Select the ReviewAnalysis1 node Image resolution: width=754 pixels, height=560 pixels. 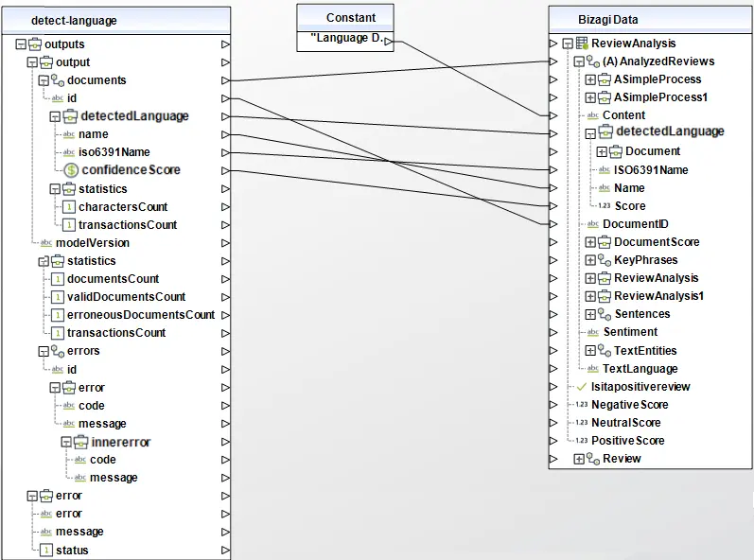[658, 296]
